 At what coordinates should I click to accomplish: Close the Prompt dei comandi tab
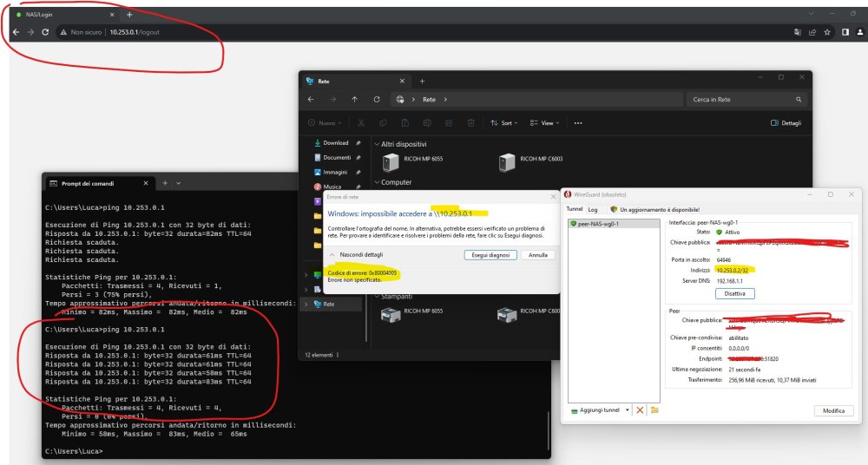click(146, 183)
